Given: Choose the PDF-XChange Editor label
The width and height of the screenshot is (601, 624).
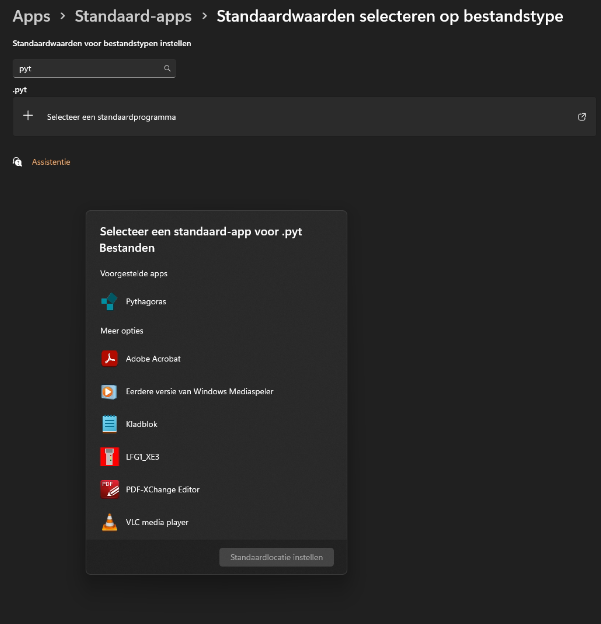Looking at the screenshot, I should click(162, 489).
